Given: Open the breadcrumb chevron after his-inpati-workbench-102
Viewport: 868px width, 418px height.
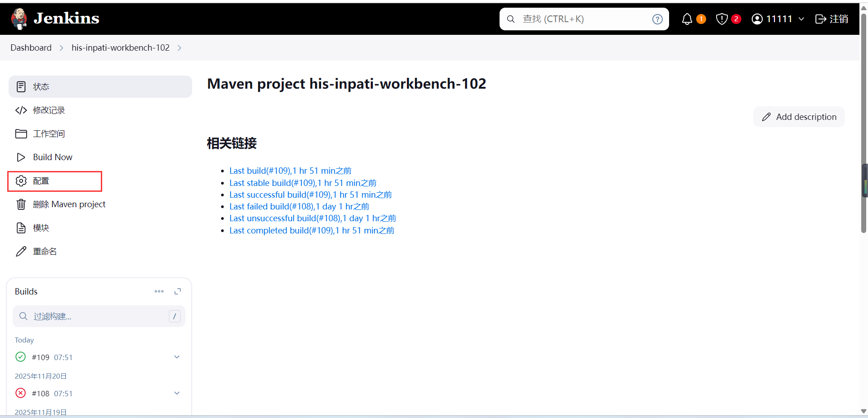Looking at the screenshot, I should point(179,48).
